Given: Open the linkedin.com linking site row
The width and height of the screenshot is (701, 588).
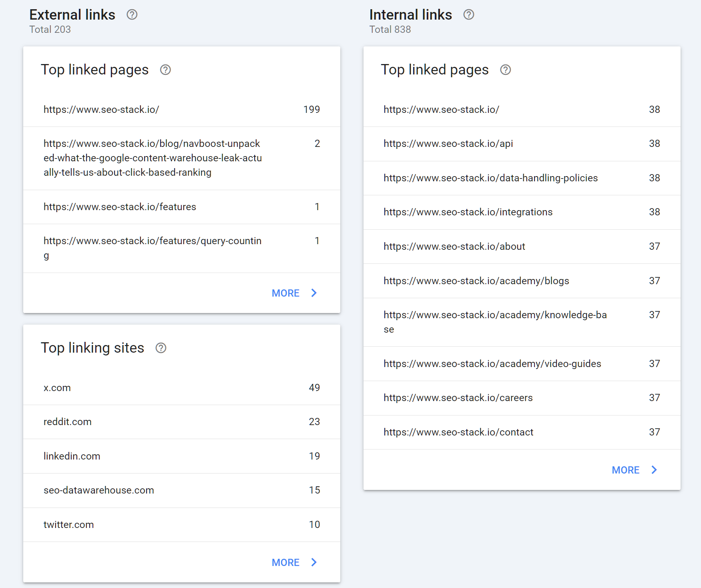Looking at the screenshot, I should click(x=181, y=456).
